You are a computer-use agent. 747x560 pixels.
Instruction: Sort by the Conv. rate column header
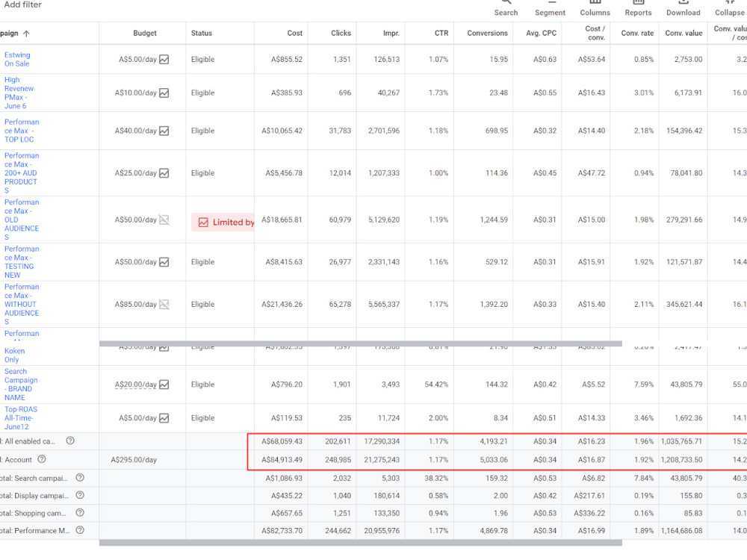click(x=637, y=34)
